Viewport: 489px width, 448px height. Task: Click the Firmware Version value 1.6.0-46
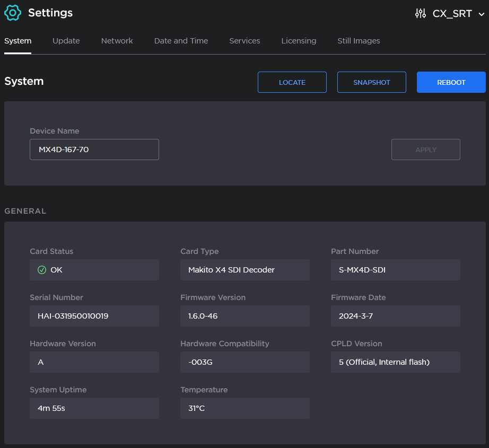(x=244, y=316)
